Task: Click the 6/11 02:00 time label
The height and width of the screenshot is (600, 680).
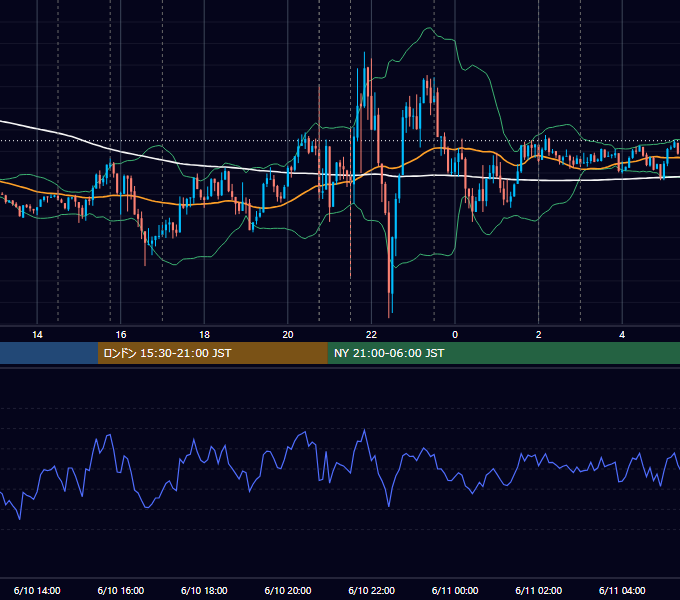Action: click(x=538, y=590)
